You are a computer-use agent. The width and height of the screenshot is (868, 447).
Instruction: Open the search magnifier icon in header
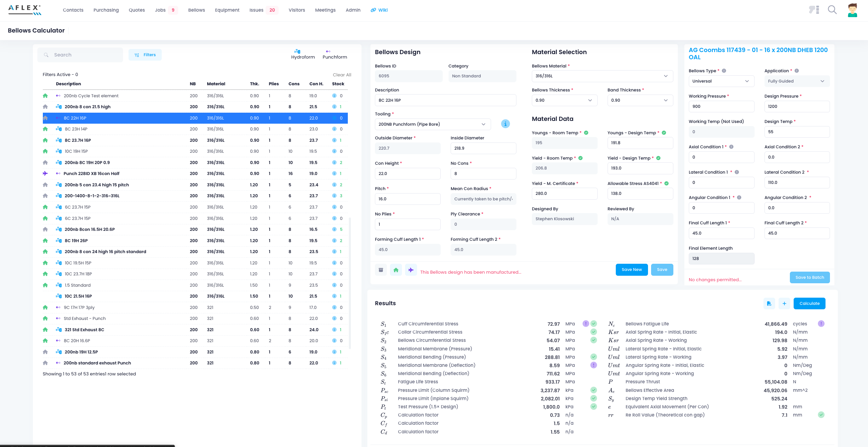tap(832, 10)
